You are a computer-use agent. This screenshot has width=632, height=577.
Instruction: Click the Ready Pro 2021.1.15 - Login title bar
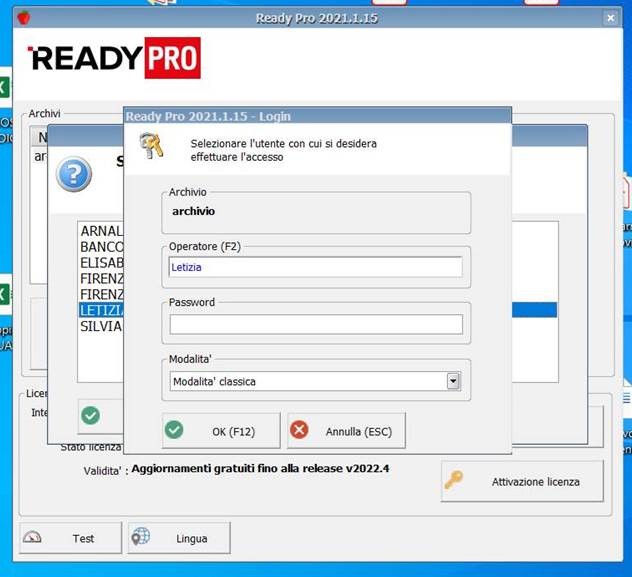[x=317, y=116]
